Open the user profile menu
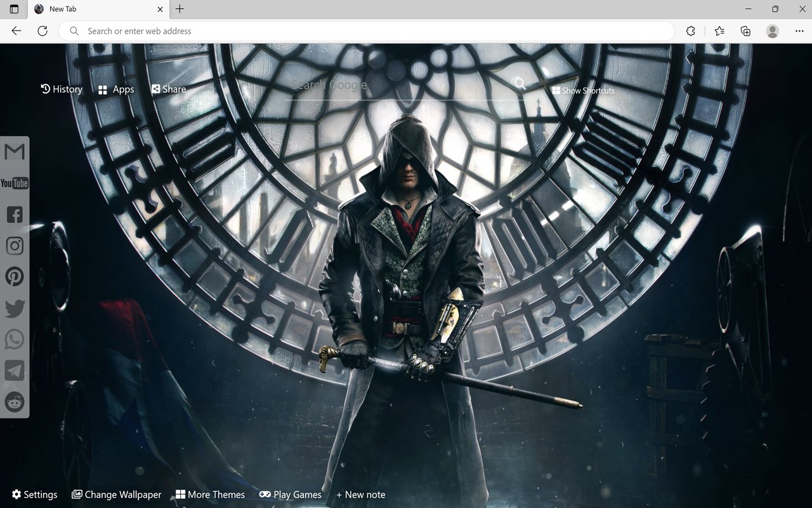Image resolution: width=812 pixels, height=508 pixels. pyautogui.click(x=773, y=30)
